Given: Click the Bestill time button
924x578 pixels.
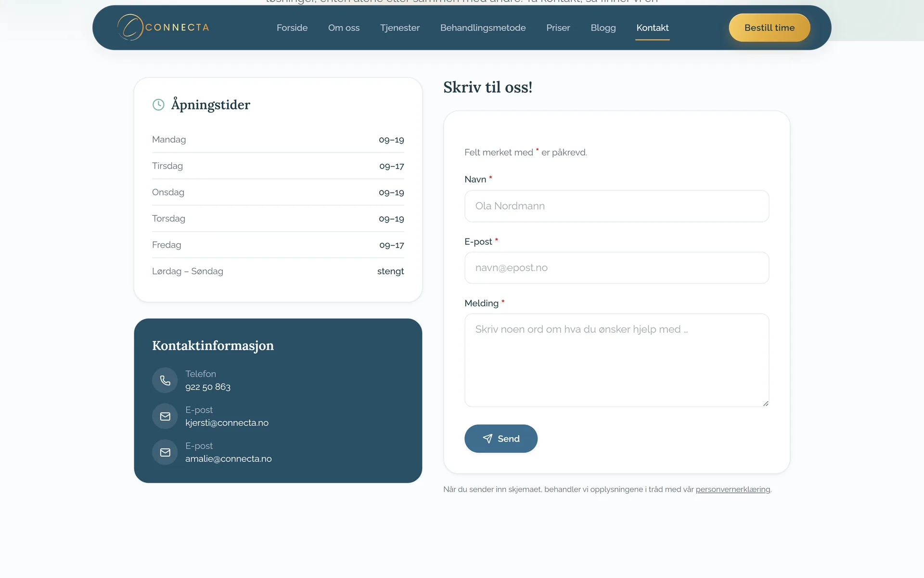Looking at the screenshot, I should [770, 27].
